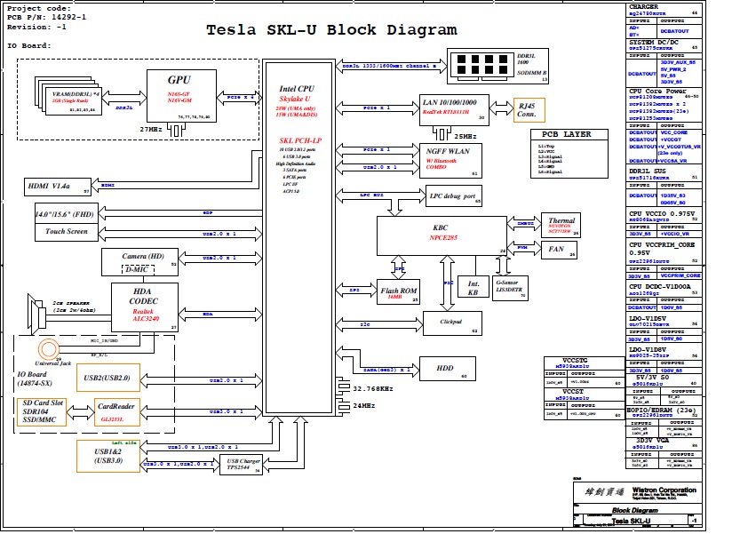The image size is (756, 534).
Task: Click the 24MHz crystal label
Action: (364, 406)
